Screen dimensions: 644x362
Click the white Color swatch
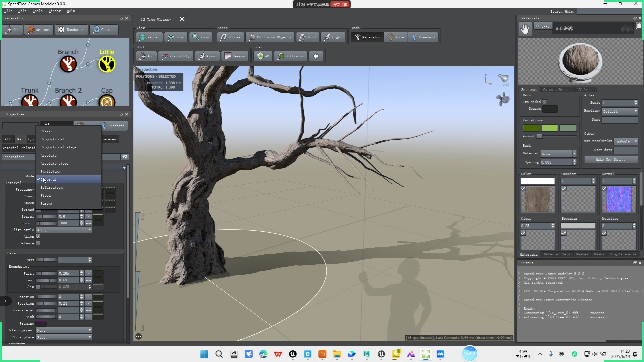coord(537,181)
